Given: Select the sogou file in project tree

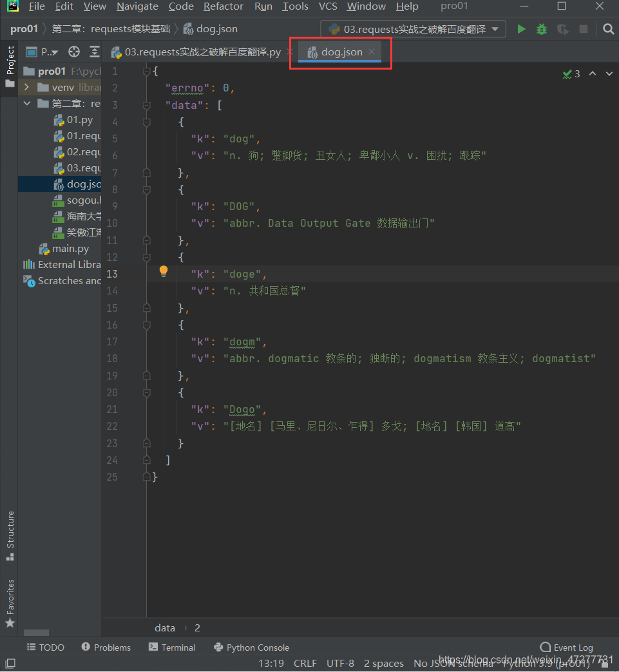Looking at the screenshot, I should [77, 200].
